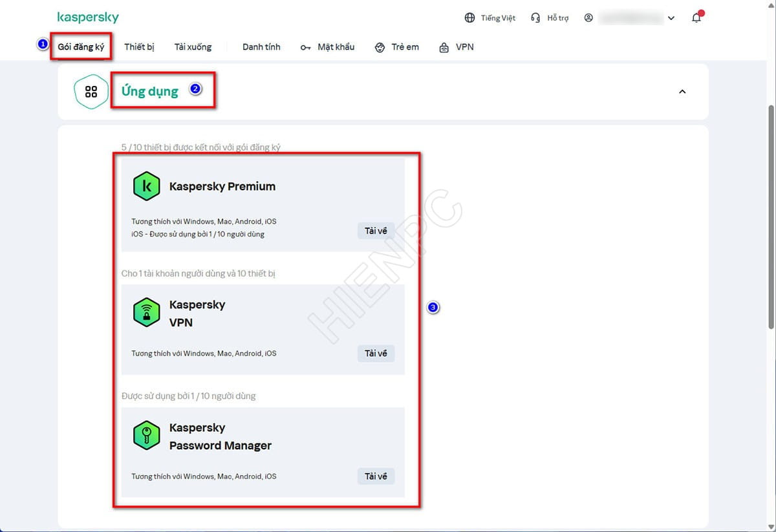Select the Gói đăng ký tab
This screenshot has height=532, width=776.
[x=81, y=47]
